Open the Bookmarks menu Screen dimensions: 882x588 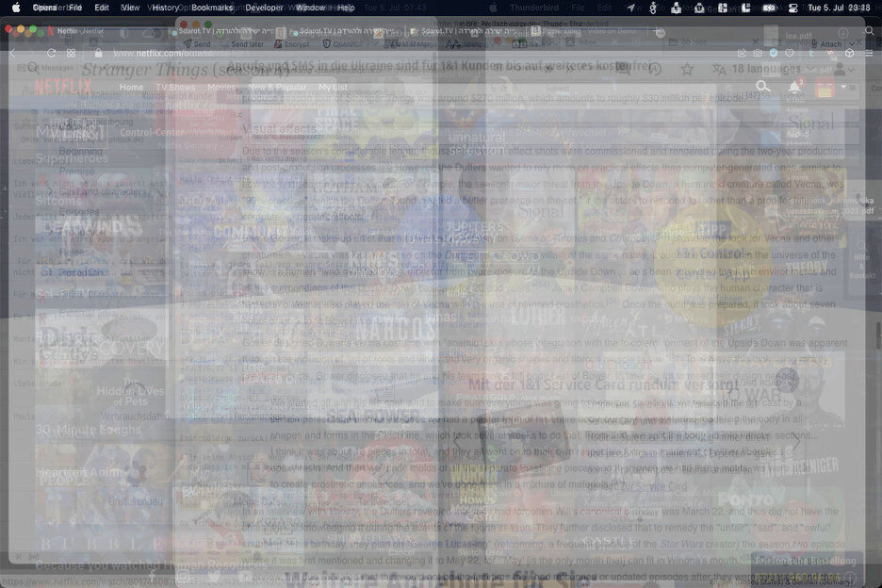212,8
